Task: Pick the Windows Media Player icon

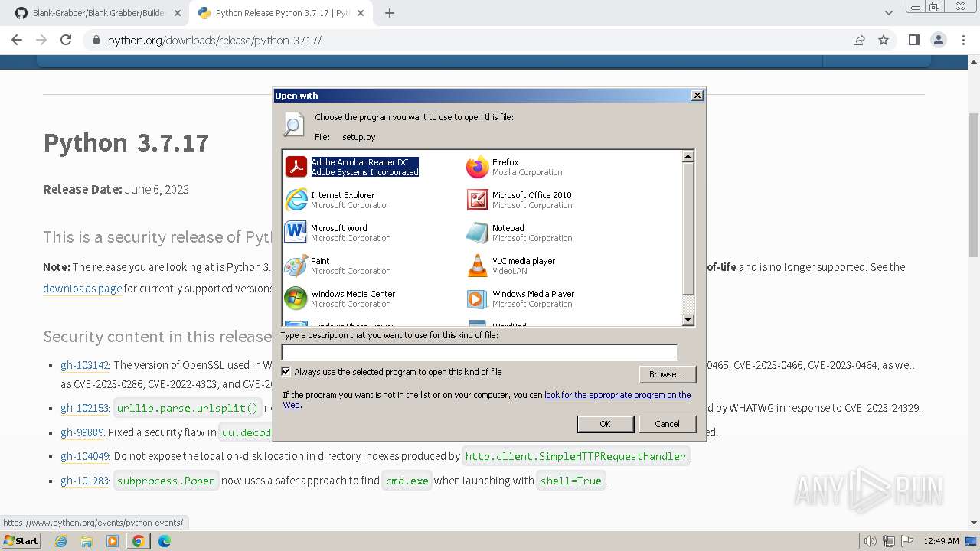Action: 477,298
